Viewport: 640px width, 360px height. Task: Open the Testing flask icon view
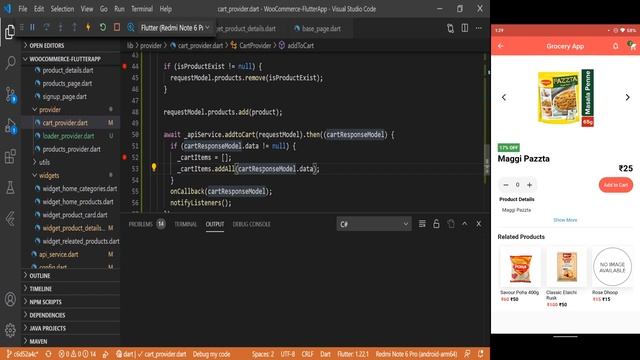click(10, 187)
